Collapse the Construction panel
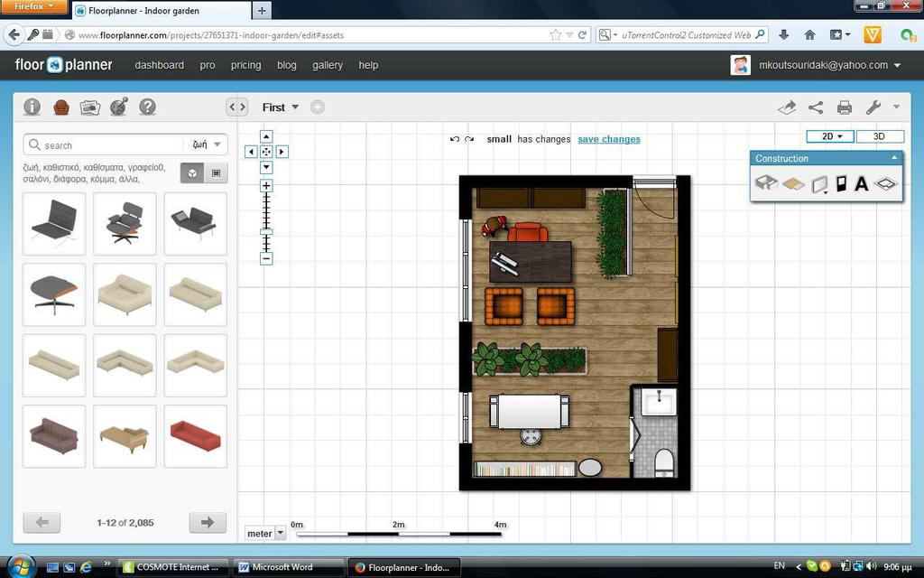Image resolution: width=924 pixels, height=578 pixels. 894,158
